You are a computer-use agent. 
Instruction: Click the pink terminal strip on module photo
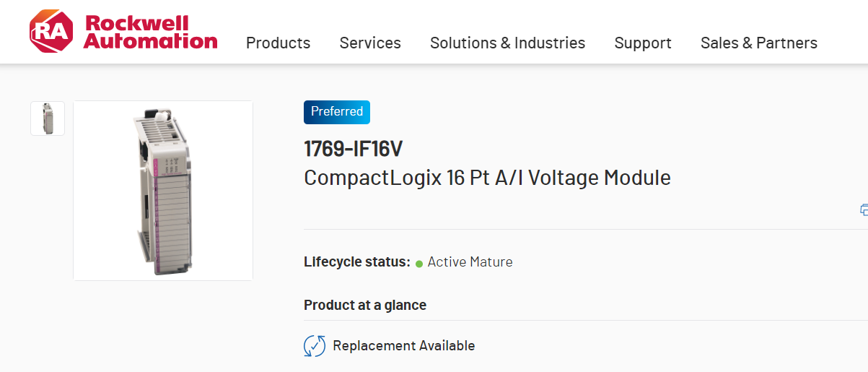point(157,217)
